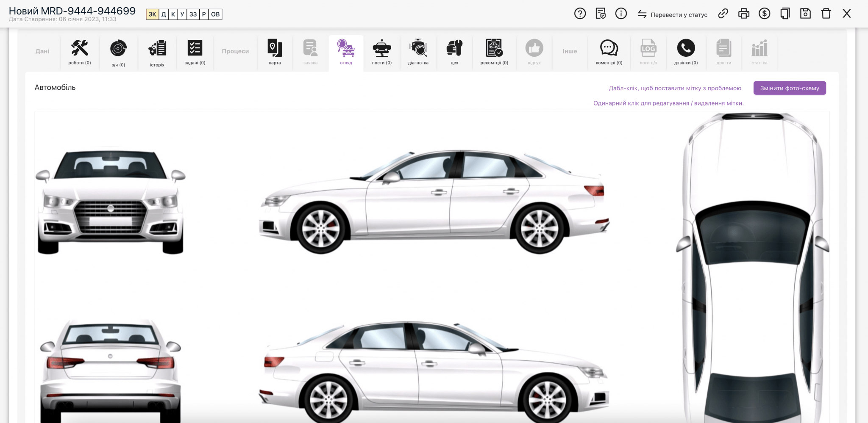Switch to the цех workshop tab
The height and width of the screenshot is (423, 868).
click(x=454, y=52)
